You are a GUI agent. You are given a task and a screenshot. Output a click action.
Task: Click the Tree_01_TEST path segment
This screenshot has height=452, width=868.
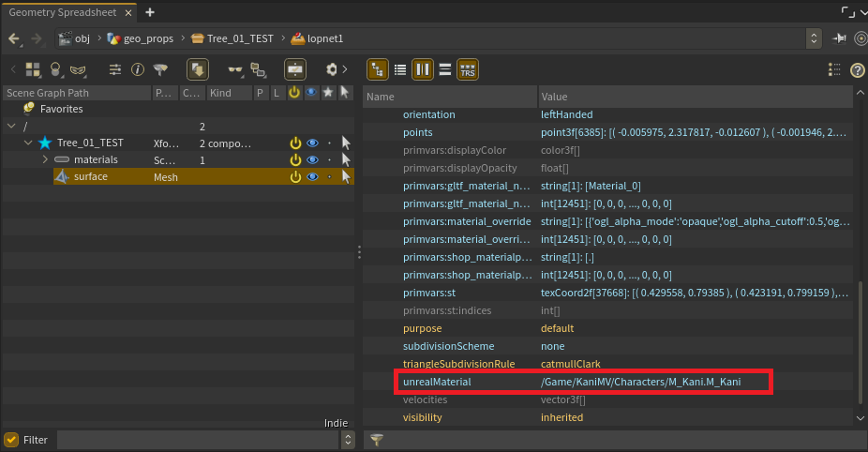click(232, 38)
